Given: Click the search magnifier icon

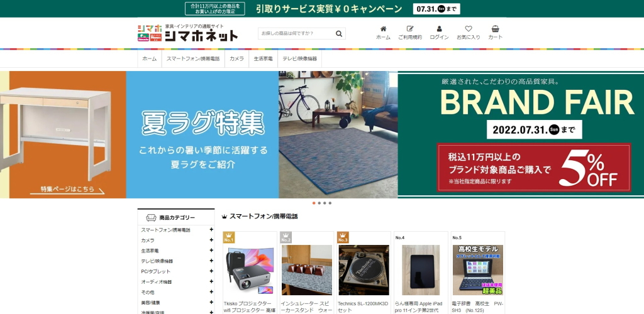Looking at the screenshot, I should (x=339, y=34).
